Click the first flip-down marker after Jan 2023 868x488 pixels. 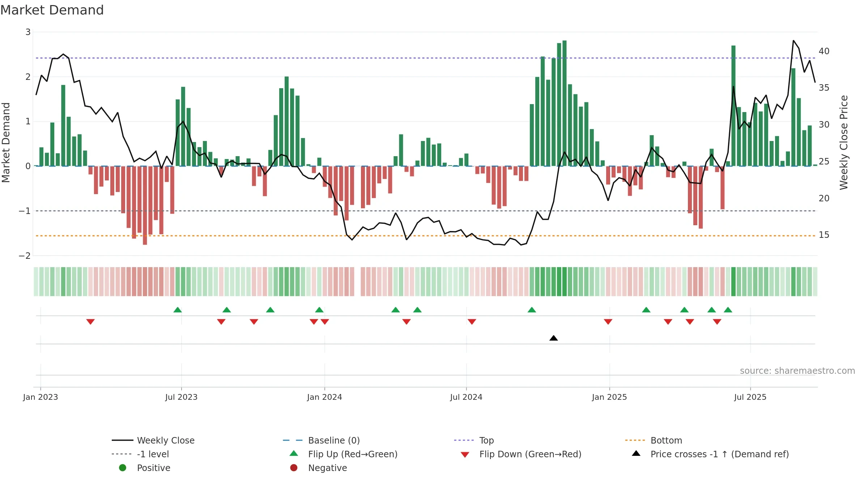click(x=90, y=322)
